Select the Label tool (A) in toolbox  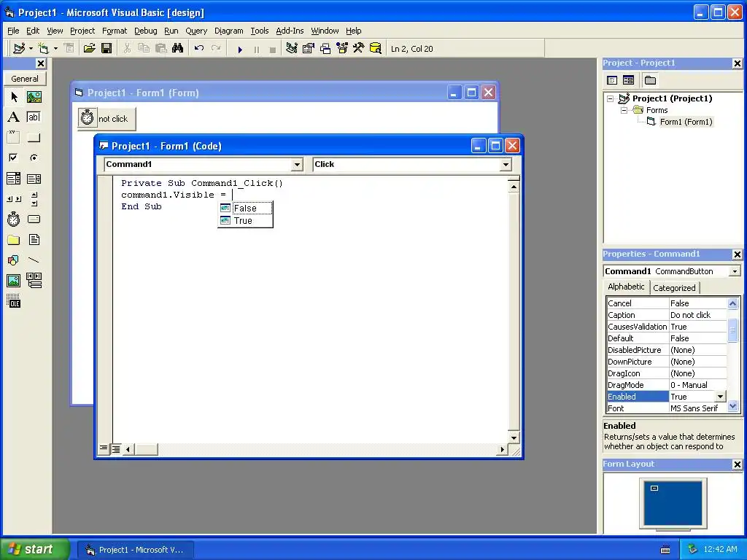14,117
